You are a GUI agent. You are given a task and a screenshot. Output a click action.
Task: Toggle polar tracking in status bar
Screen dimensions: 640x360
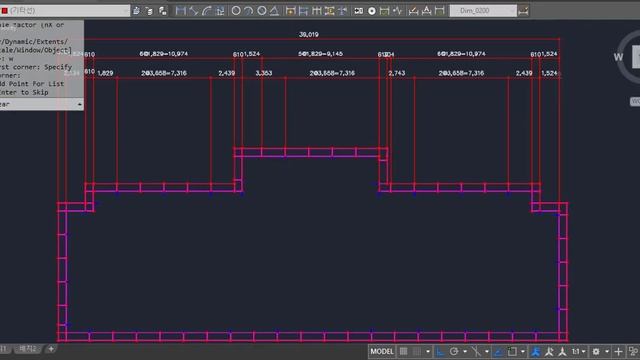pyautogui.click(x=454, y=351)
